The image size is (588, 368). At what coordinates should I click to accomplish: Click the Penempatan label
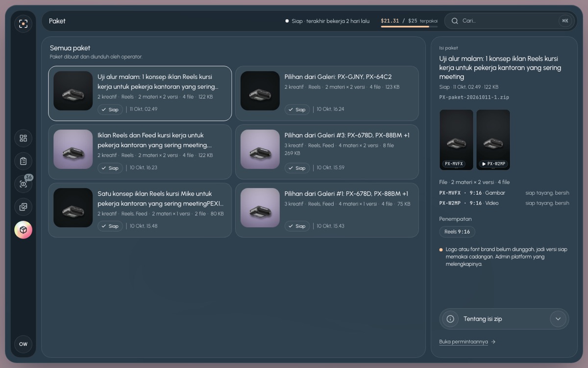[x=455, y=219]
